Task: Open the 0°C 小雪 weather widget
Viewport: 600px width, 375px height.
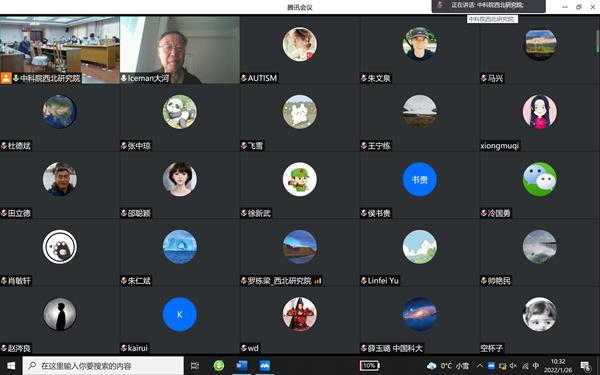Action: coord(447,366)
